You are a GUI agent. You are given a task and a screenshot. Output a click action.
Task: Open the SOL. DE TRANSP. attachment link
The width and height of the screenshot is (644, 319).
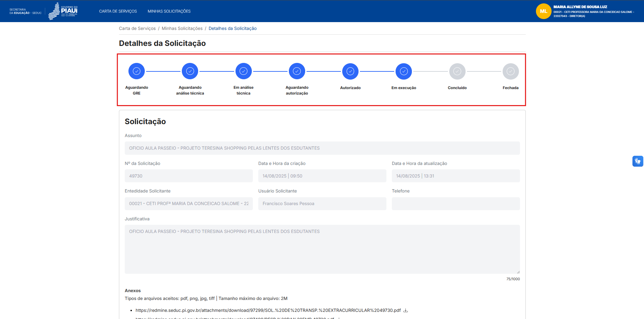coord(268,310)
